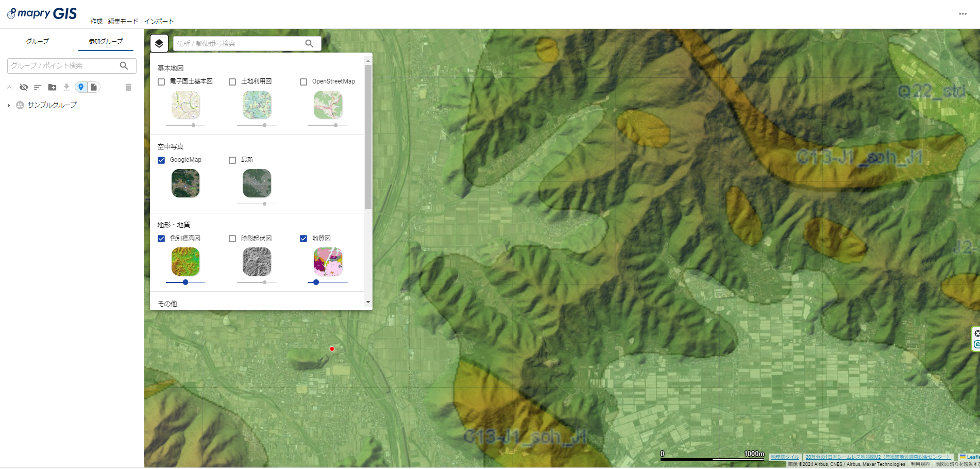
Task: Open the 地理院タイル attribution link
Action: tap(785, 457)
